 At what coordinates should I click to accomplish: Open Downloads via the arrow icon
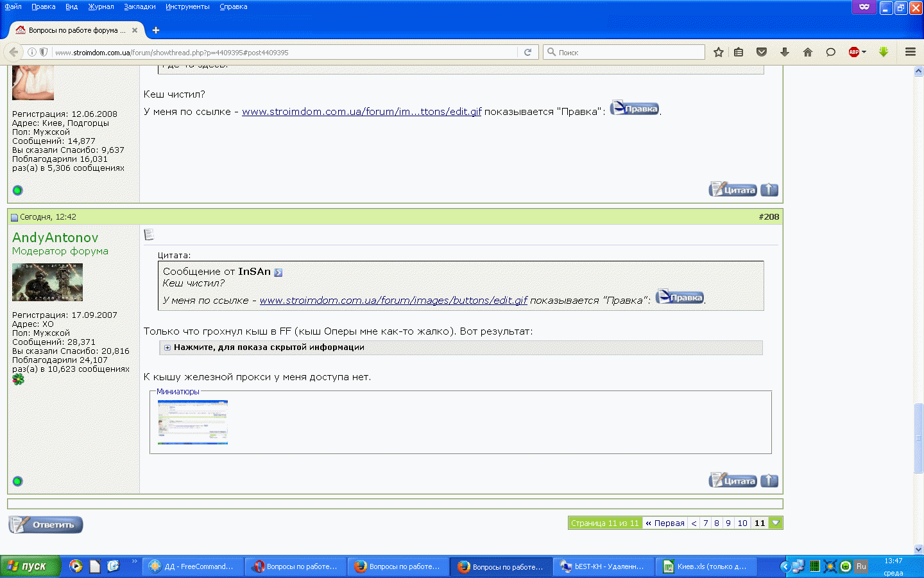click(x=785, y=52)
